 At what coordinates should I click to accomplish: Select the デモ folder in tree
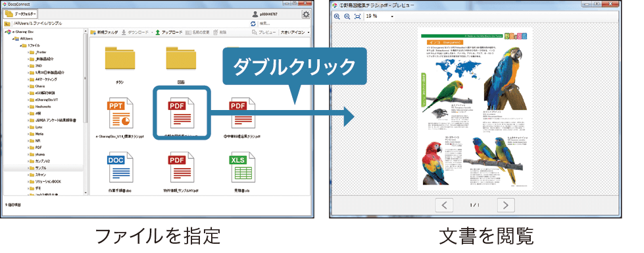pyautogui.click(x=36, y=188)
